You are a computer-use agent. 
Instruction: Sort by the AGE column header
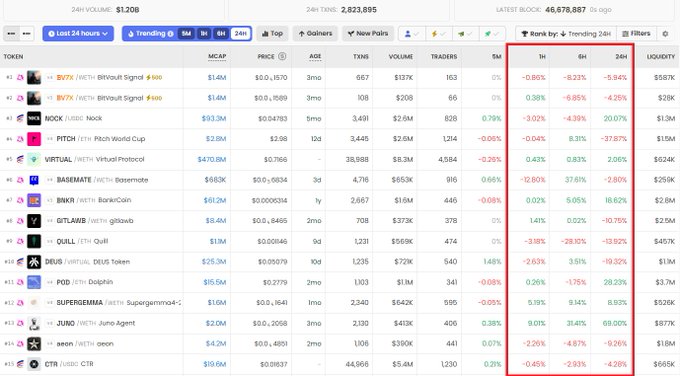(315, 56)
